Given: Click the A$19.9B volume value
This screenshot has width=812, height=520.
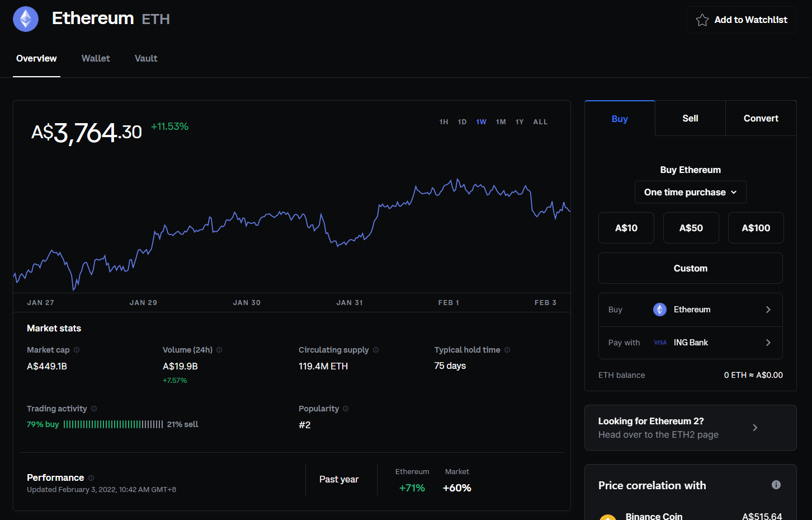Looking at the screenshot, I should [180, 366].
